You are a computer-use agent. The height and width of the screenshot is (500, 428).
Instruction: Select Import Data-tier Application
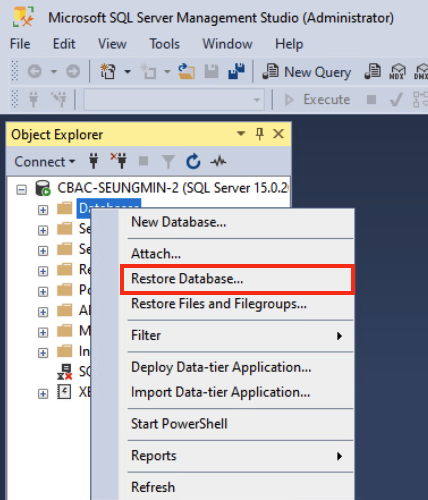(220, 392)
